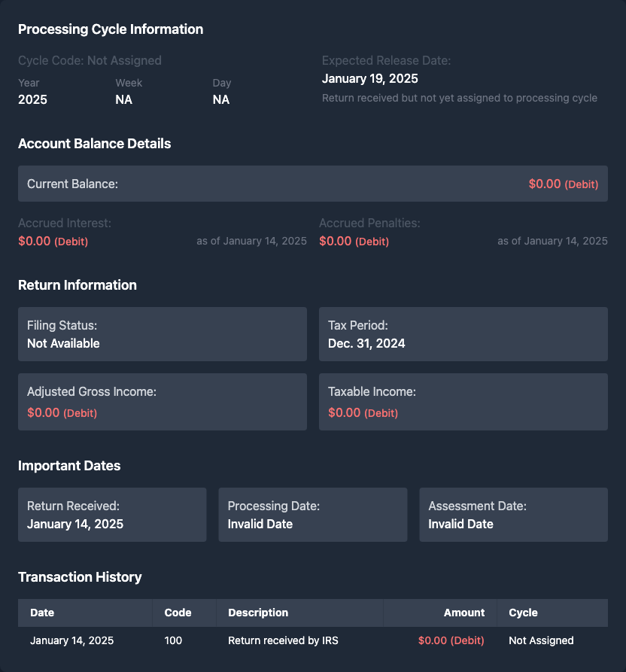Click the Description column header
This screenshot has width=626, height=672.
point(258,613)
